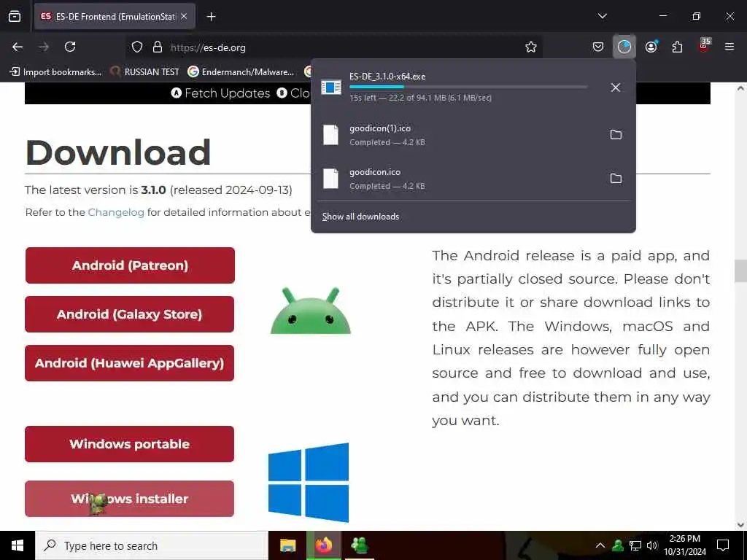Click Show all downloads
Image resolution: width=747 pixels, height=560 pixels.
360,216
